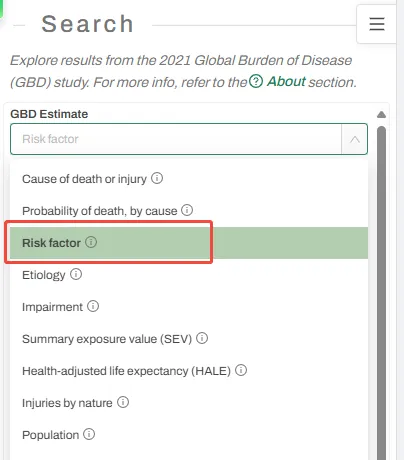Click the Etiology info icon
404x460 pixels.
76,274
